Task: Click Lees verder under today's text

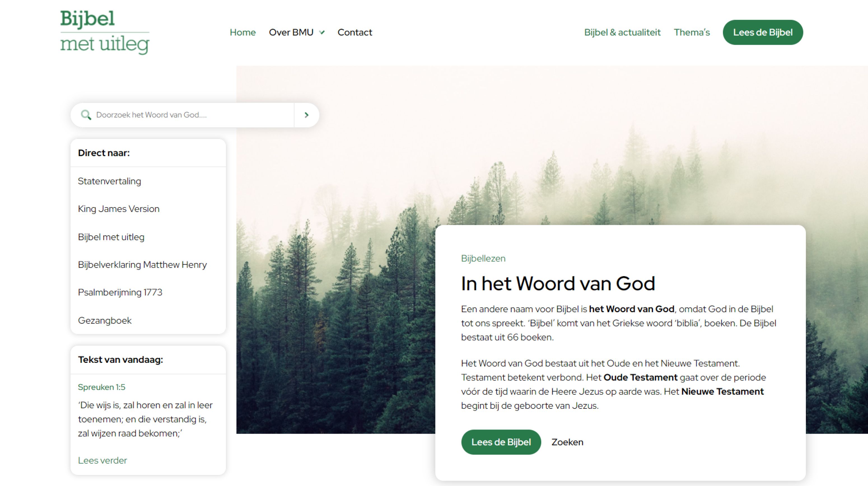Action: tap(102, 461)
